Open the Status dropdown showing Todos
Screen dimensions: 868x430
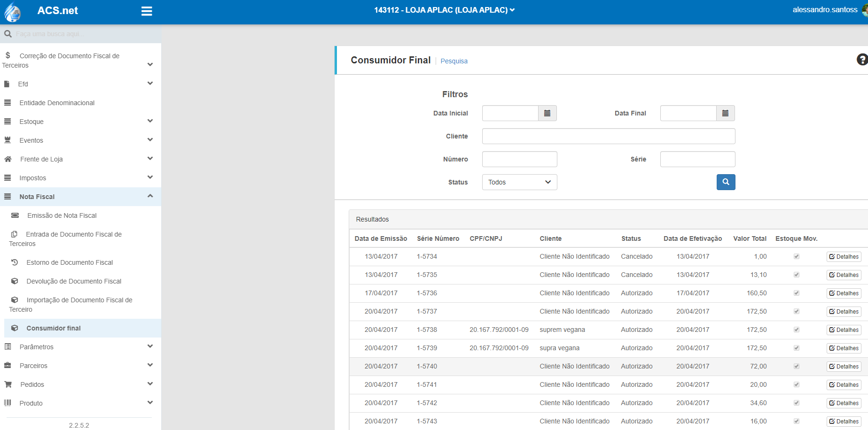click(x=519, y=182)
